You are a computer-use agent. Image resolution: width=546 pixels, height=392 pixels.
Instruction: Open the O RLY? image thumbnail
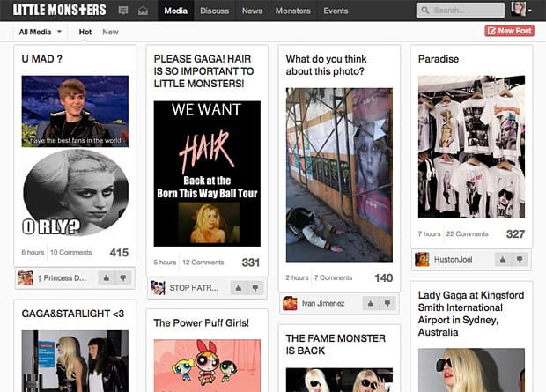pos(75,193)
